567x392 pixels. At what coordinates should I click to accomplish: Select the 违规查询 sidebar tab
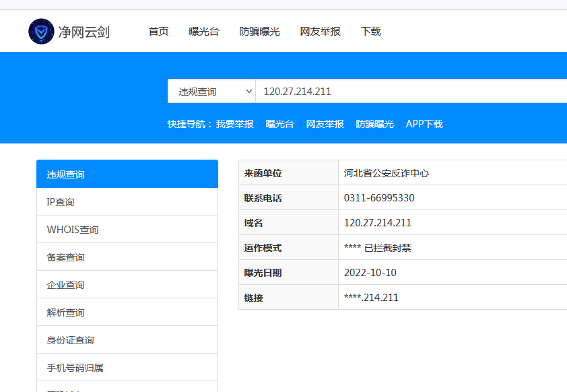(x=127, y=174)
